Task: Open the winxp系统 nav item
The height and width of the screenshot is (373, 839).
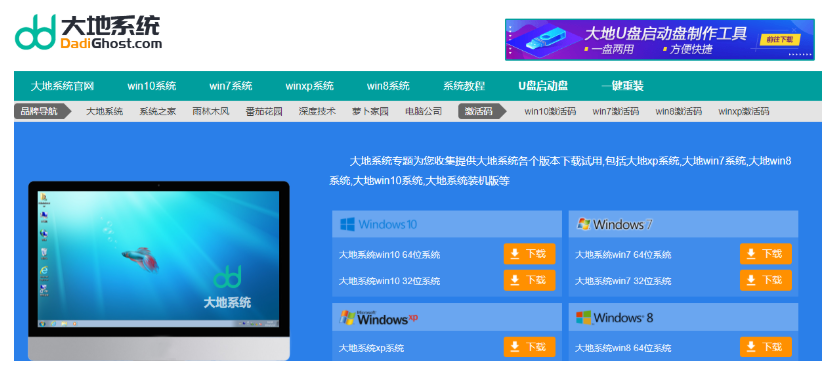Action: [x=309, y=86]
